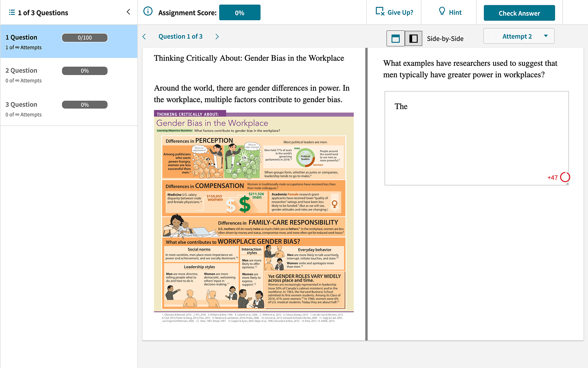Click the Give Up? button

click(394, 12)
